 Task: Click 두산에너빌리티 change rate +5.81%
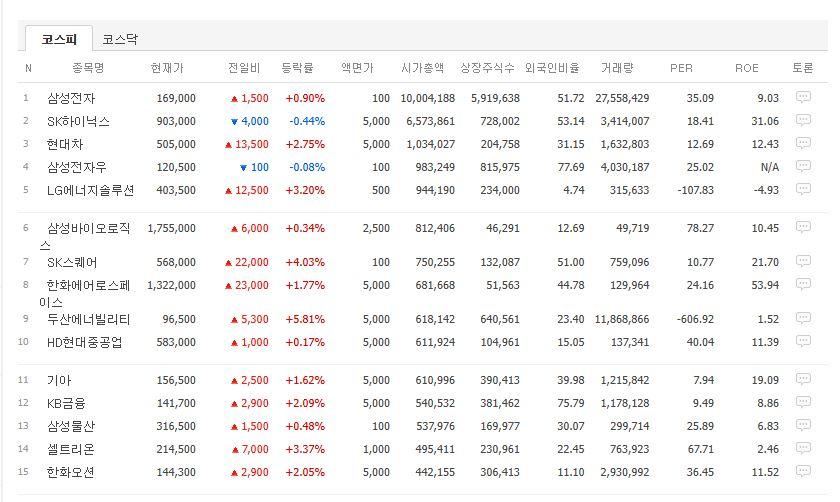pyautogui.click(x=305, y=319)
